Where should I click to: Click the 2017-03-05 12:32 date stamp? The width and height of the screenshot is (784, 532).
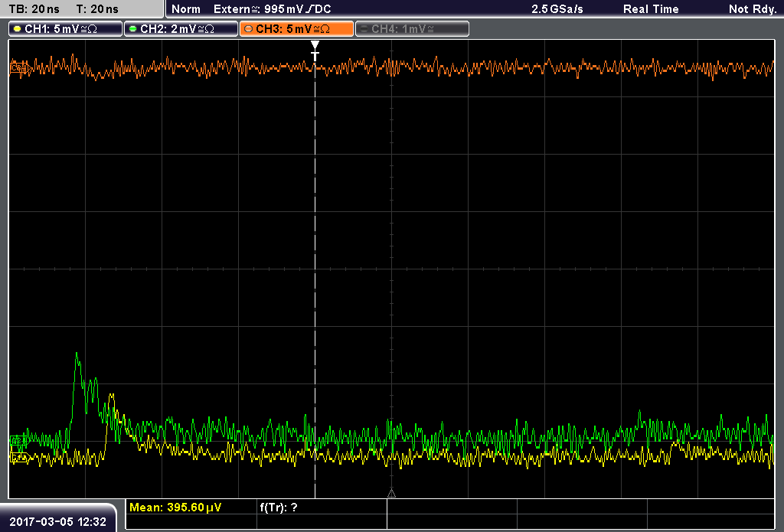(x=58, y=522)
